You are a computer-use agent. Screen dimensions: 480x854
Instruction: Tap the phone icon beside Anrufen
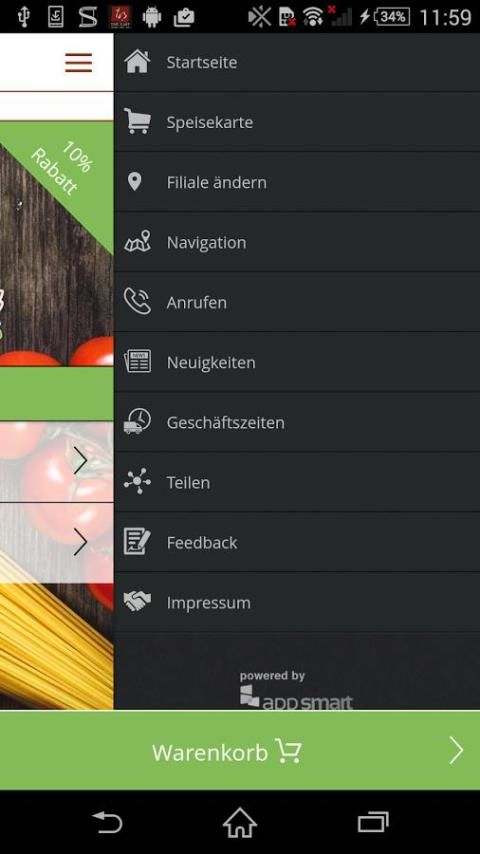tap(137, 301)
